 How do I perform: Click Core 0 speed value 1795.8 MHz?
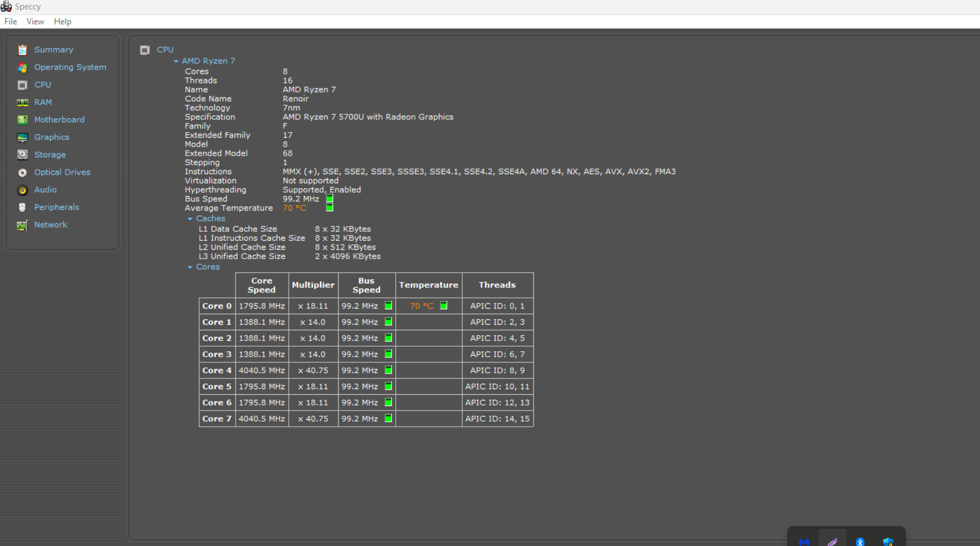262,306
